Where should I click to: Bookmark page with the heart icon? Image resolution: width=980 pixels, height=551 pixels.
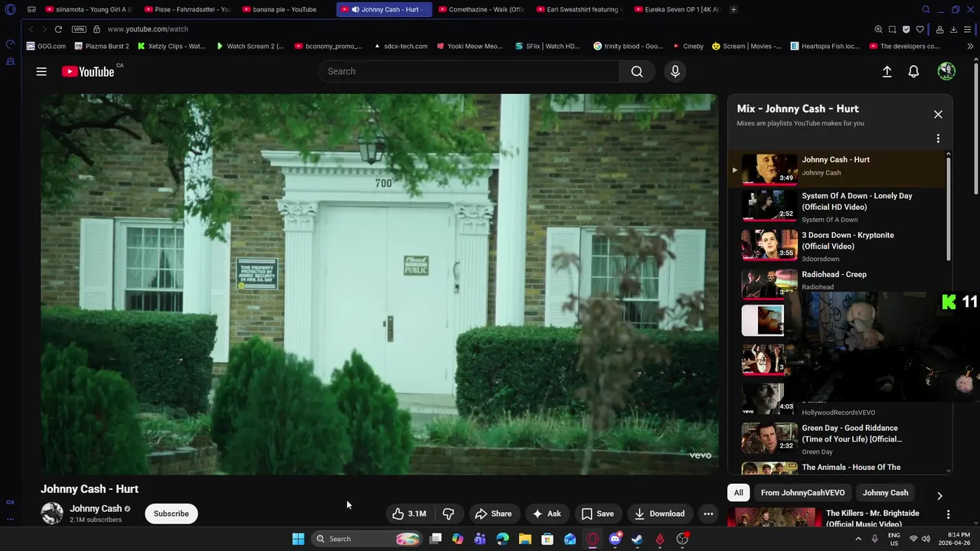920,29
